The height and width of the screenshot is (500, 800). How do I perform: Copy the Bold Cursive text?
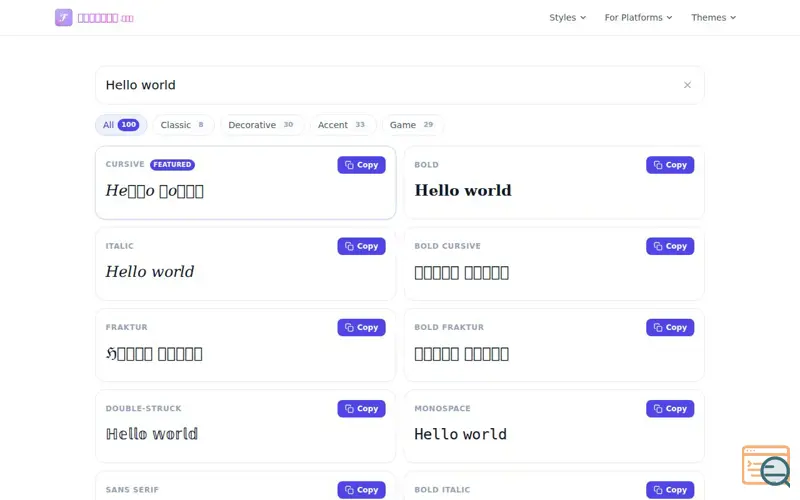pyautogui.click(x=670, y=246)
